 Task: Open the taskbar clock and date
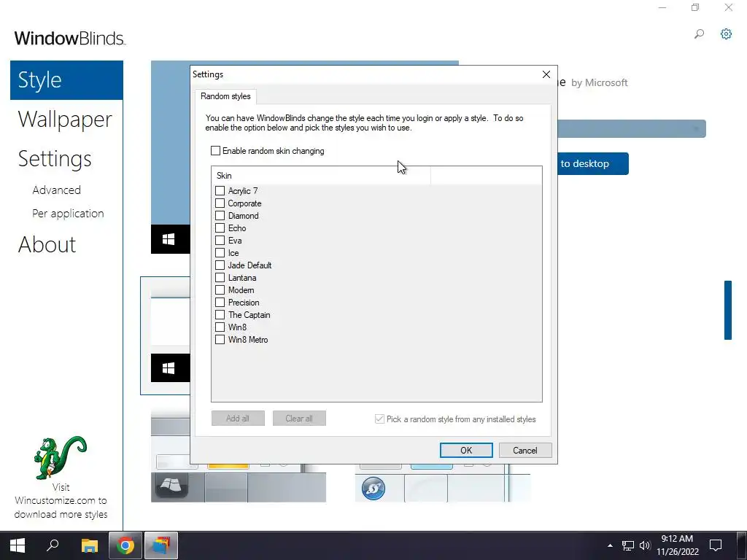pos(678,545)
